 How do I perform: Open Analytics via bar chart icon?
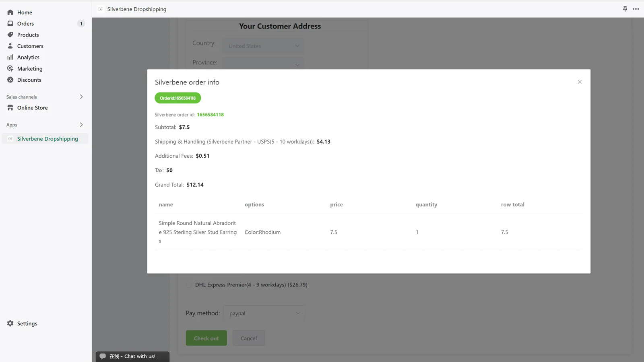tap(10, 58)
